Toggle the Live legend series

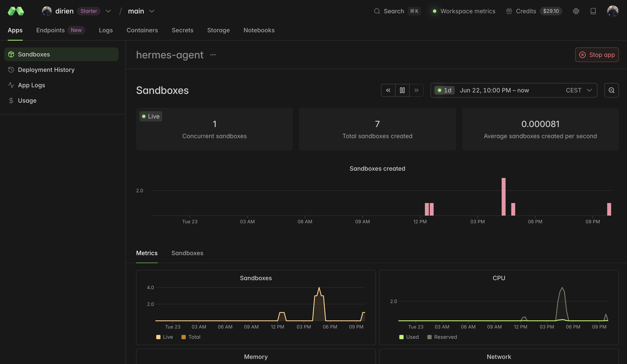[x=165, y=337]
